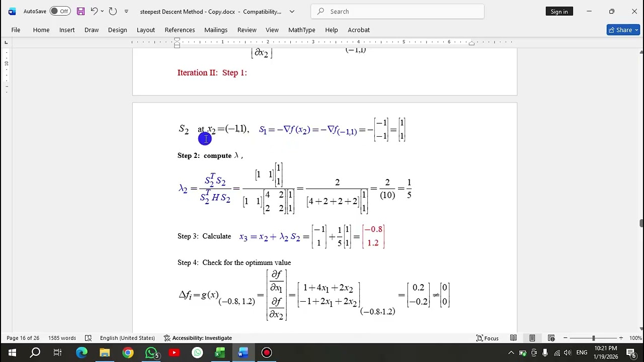644x362 pixels.
Task: Open the Design tab
Action: pos(117,30)
